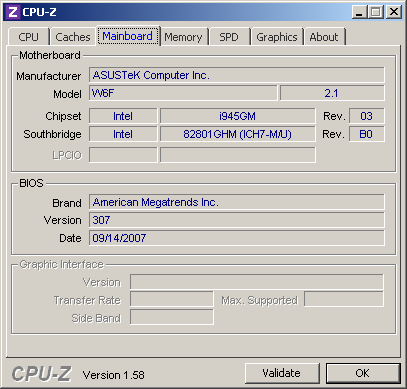This screenshot has height=389, width=407.
Task: Click the Model field W6F
Action: click(183, 93)
